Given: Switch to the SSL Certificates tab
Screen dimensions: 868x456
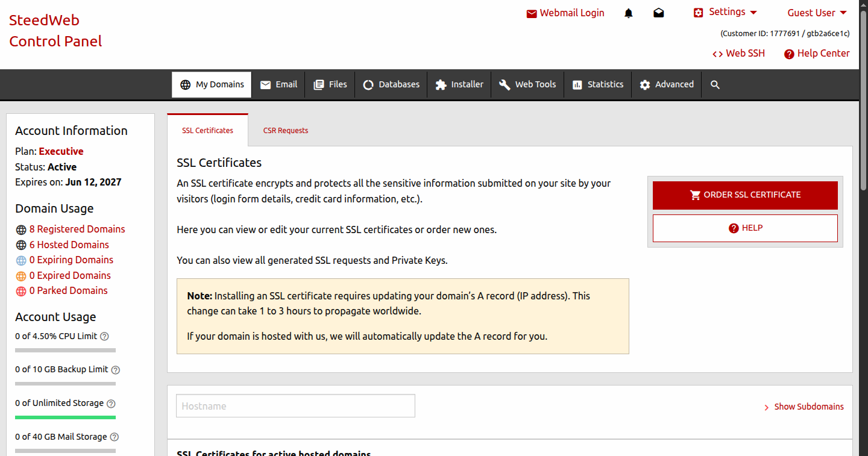Looking at the screenshot, I should (207, 130).
